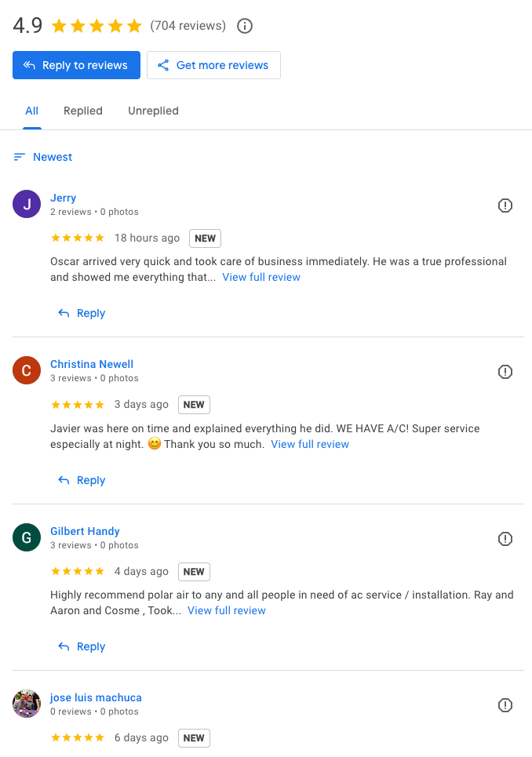Expand Christina Newell's full review text
Viewport: 532px width, 757px height.
(310, 444)
